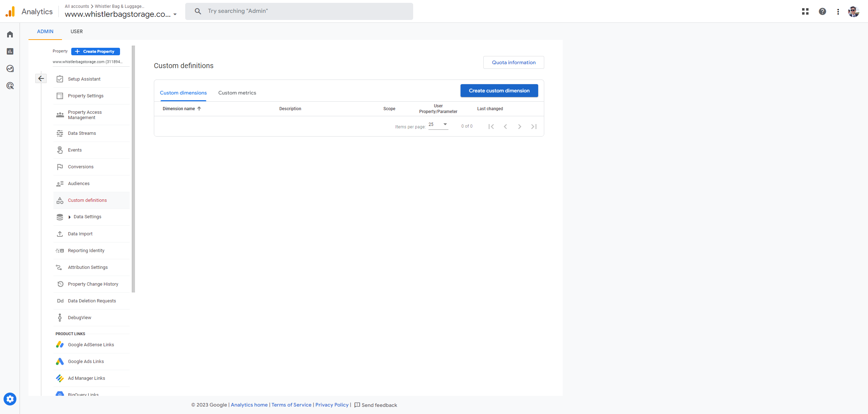Screen dimensions: 868x414
Task: Go to last page of table
Action: pos(534,127)
